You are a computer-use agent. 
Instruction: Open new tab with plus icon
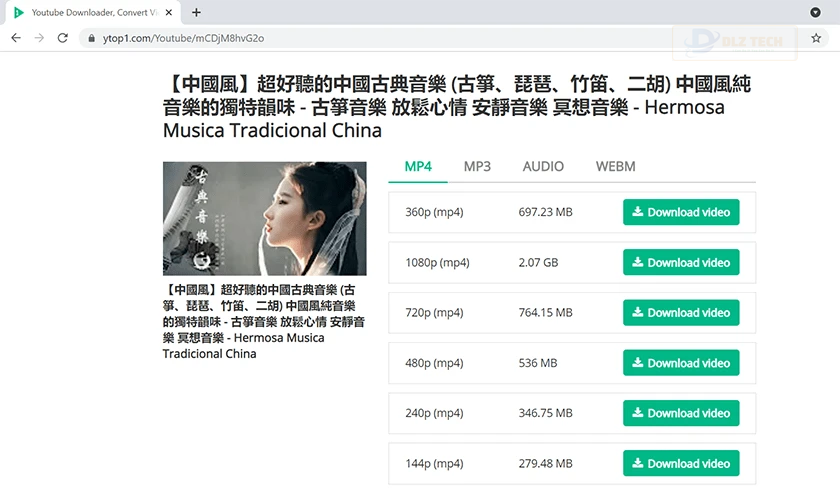coord(196,12)
